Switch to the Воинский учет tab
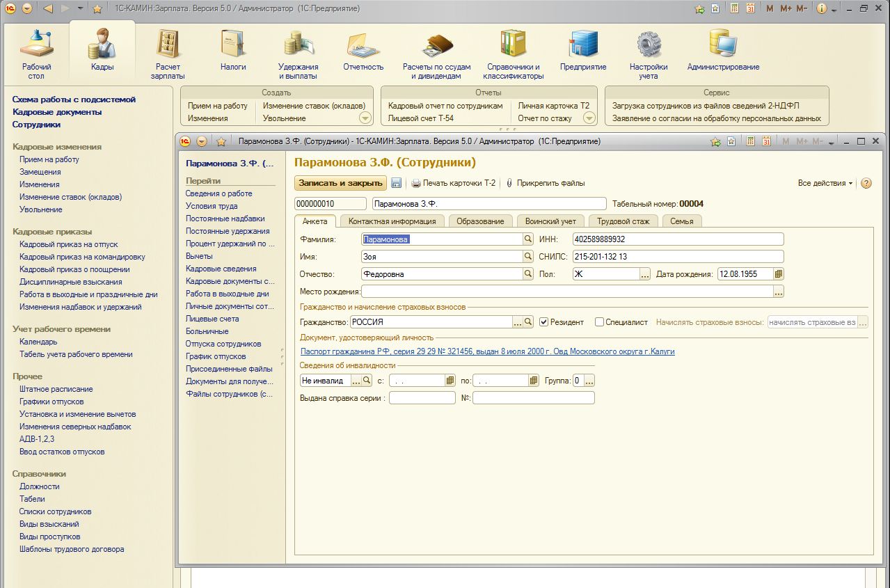 (550, 221)
